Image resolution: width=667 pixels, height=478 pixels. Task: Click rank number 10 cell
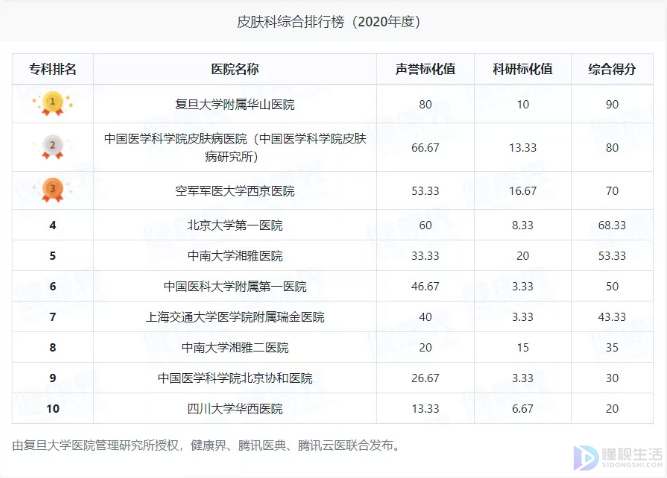52,409
